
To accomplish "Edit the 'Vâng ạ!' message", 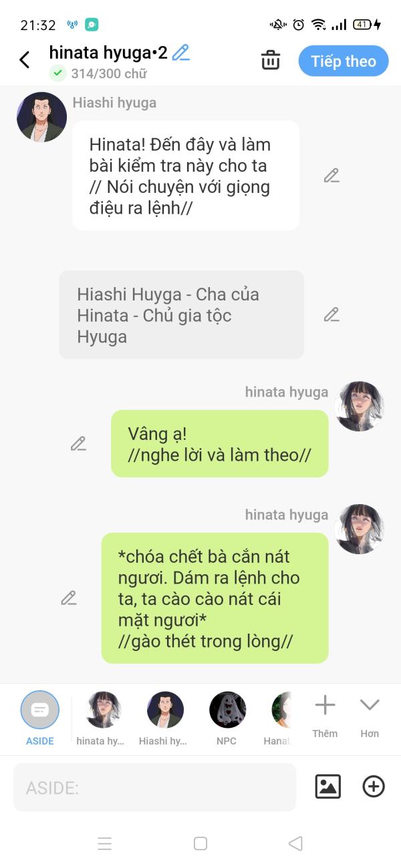I will [78, 443].
